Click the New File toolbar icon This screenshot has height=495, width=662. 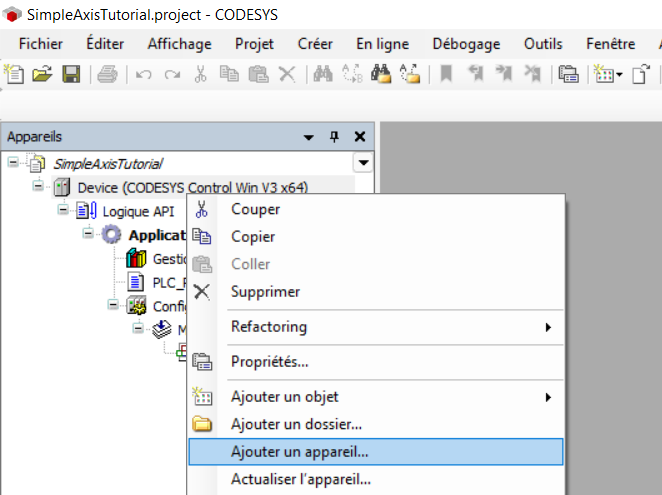(x=14, y=74)
